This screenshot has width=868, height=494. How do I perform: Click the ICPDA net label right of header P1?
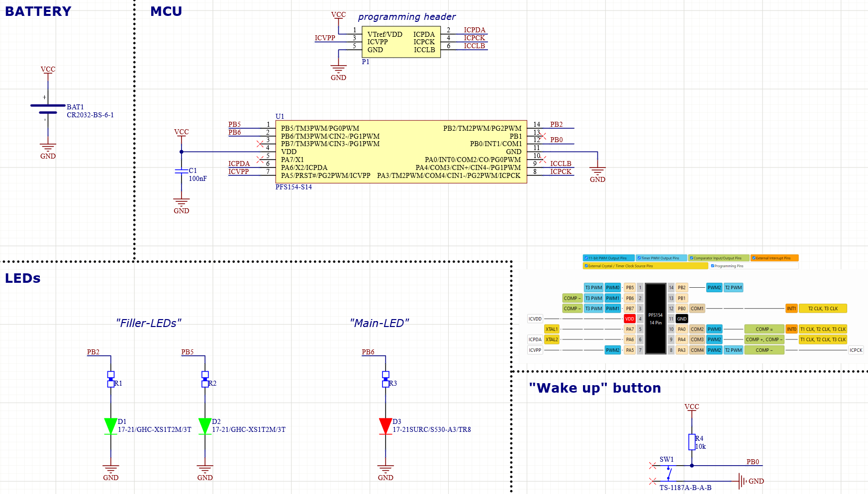coord(475,30)
